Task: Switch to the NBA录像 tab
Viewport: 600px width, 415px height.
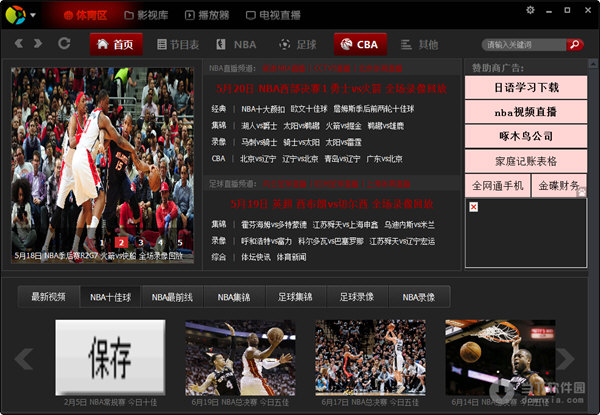Action: coord(419,297)
